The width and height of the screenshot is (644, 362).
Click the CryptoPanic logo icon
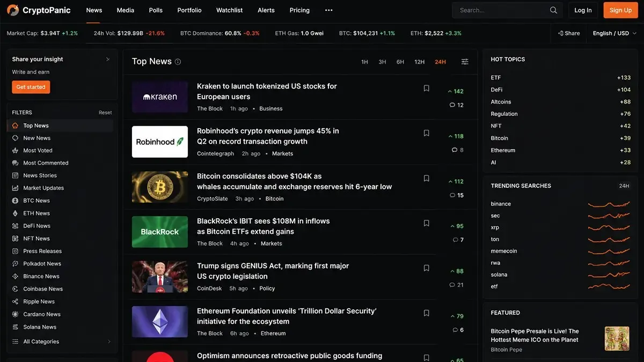point(13,10)
